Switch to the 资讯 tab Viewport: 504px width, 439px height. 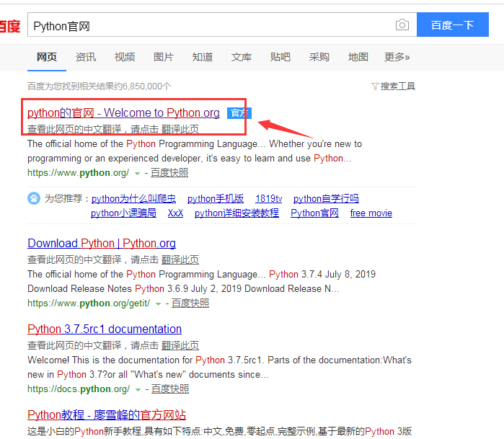pos(86,57)
